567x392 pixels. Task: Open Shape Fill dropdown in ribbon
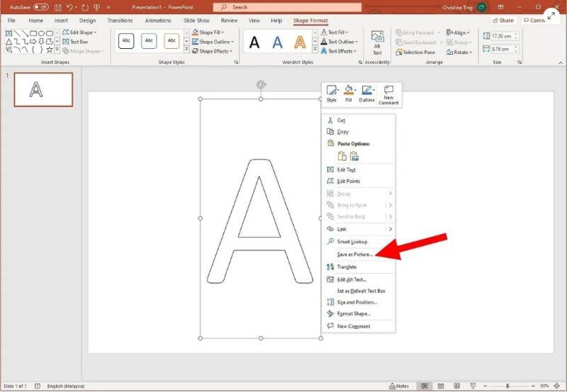tap(208, 32)
